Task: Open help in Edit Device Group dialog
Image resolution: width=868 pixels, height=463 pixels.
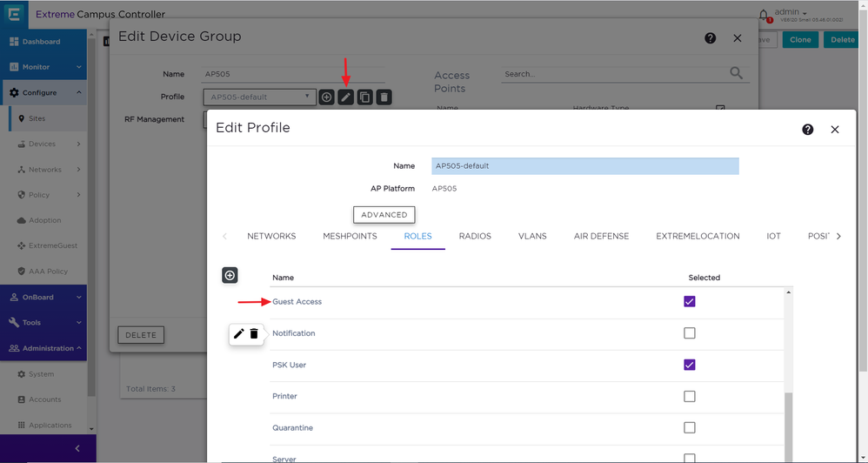Action: tap(711, 38)
